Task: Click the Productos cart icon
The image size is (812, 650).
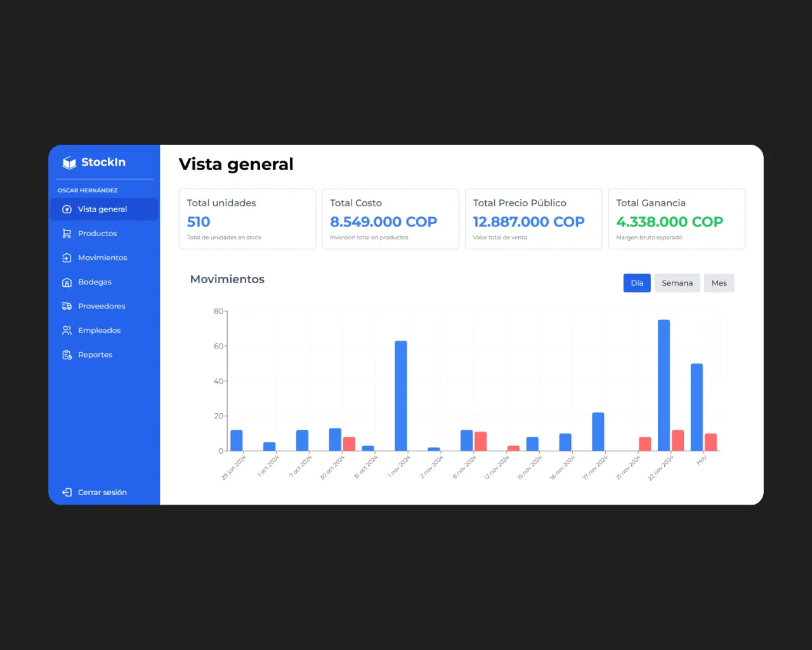Action: (x=67, y=234)
